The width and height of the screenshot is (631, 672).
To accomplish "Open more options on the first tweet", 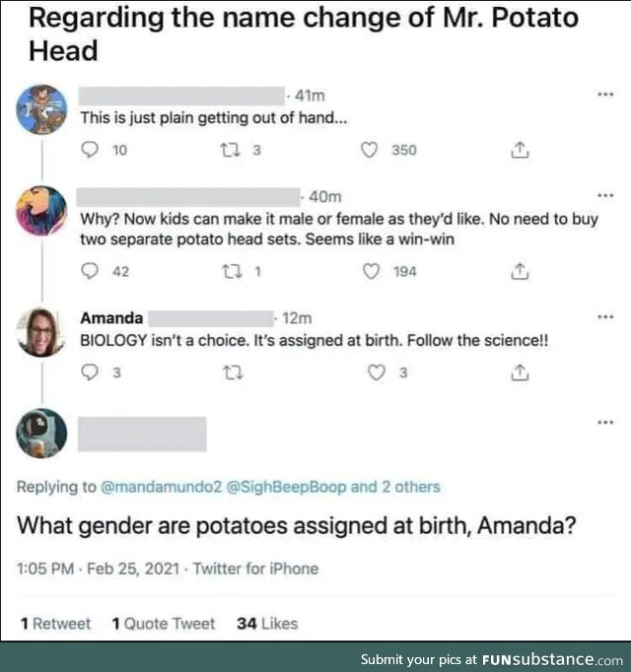I will pyautogui.click(x=603, y=95).
